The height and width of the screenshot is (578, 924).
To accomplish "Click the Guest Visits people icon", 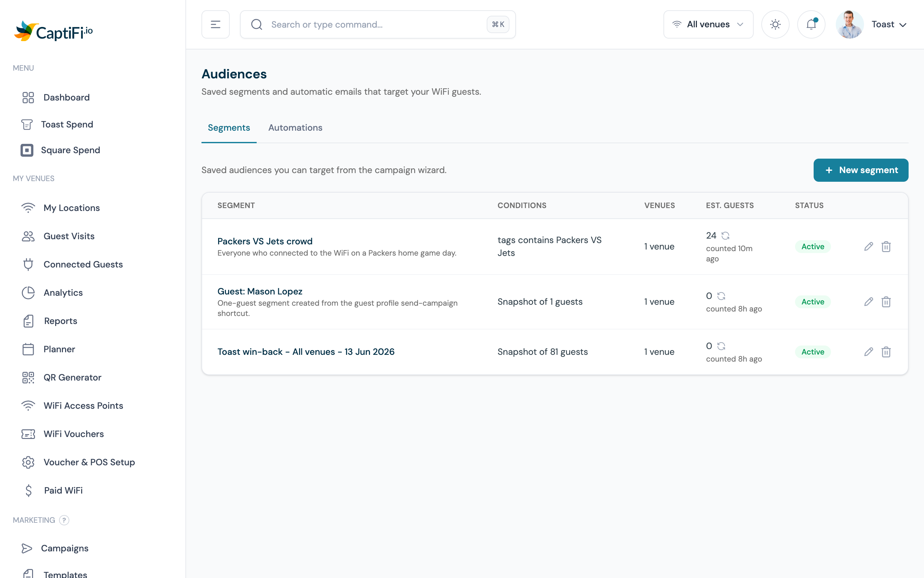I will 28,236.
